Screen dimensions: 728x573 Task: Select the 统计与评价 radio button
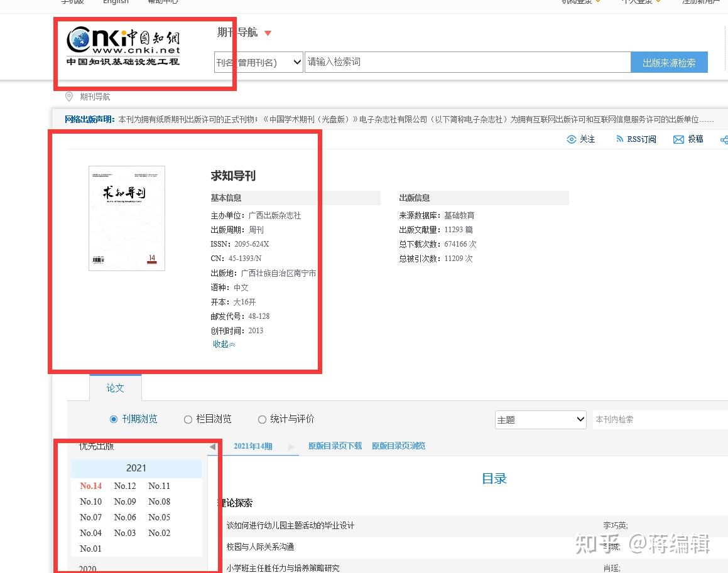tap(263, 419)
